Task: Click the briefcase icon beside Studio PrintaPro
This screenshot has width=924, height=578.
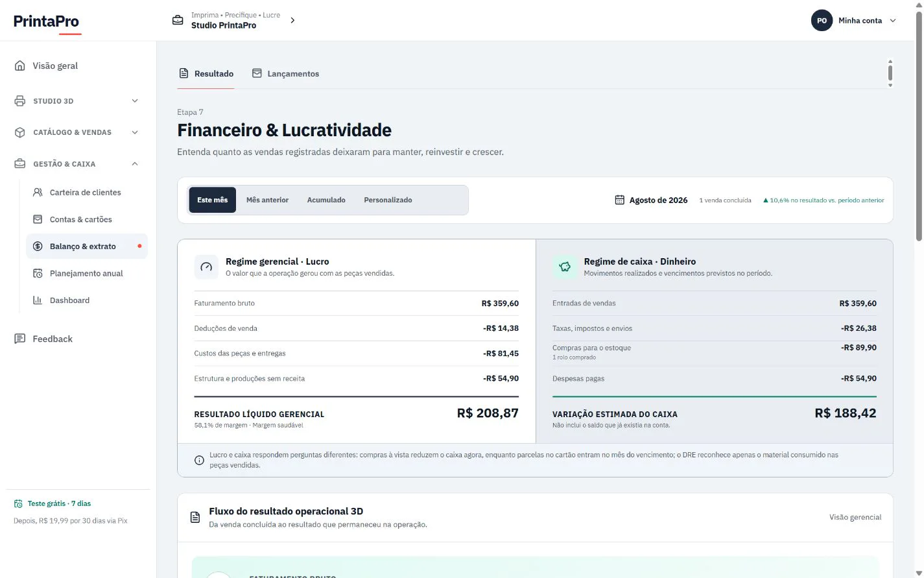Action: (x=178, y=20)
